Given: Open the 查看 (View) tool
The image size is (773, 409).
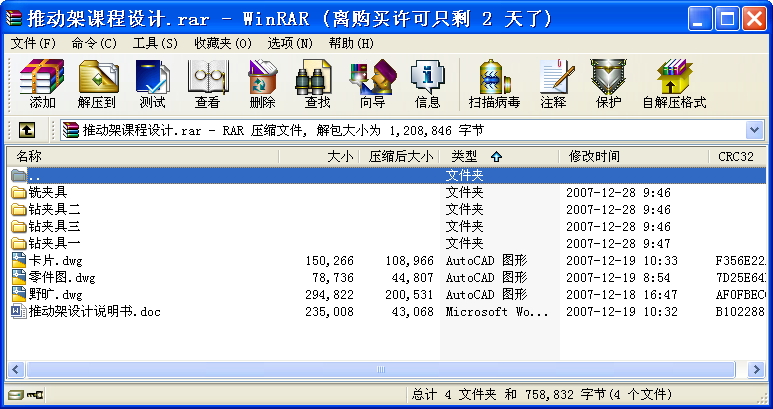Looking at the screenshot, I should point(208,83).
